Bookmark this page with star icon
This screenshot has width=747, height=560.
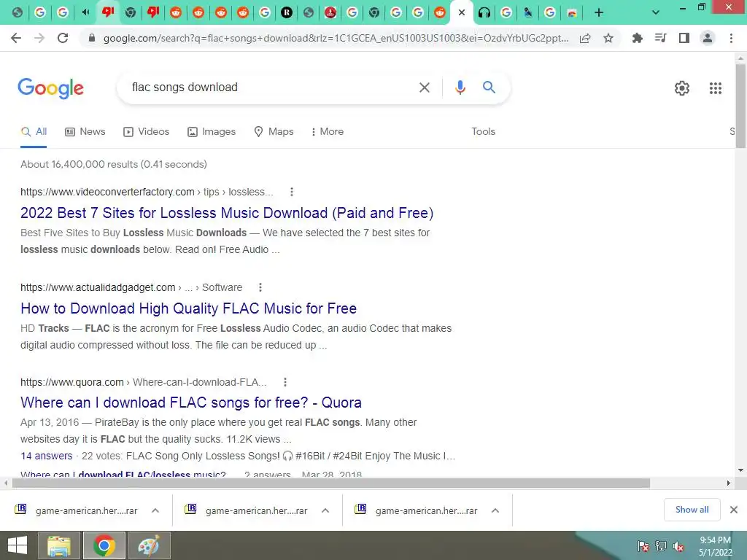coord(608,38)
